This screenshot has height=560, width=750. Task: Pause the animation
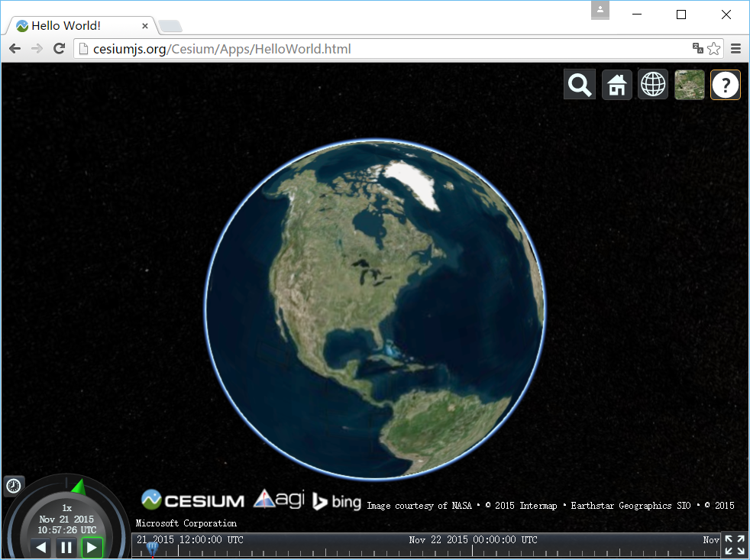(x=66, y=548)
